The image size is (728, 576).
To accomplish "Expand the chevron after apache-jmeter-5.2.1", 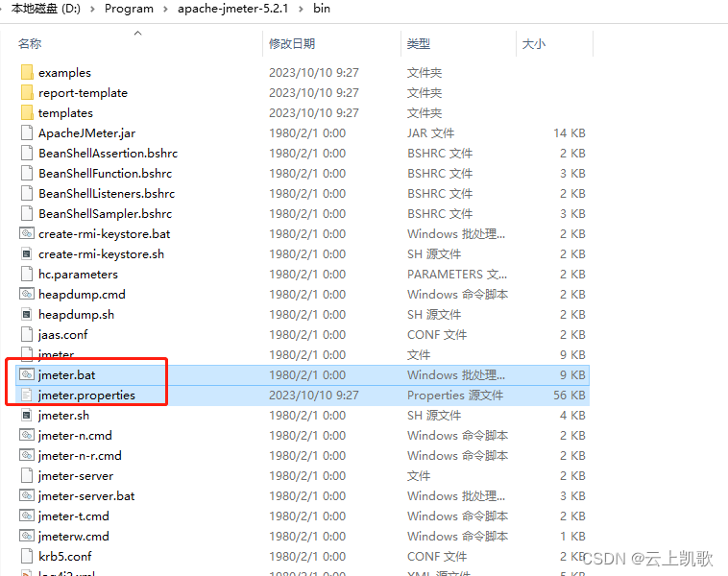I will pos(301,9).
